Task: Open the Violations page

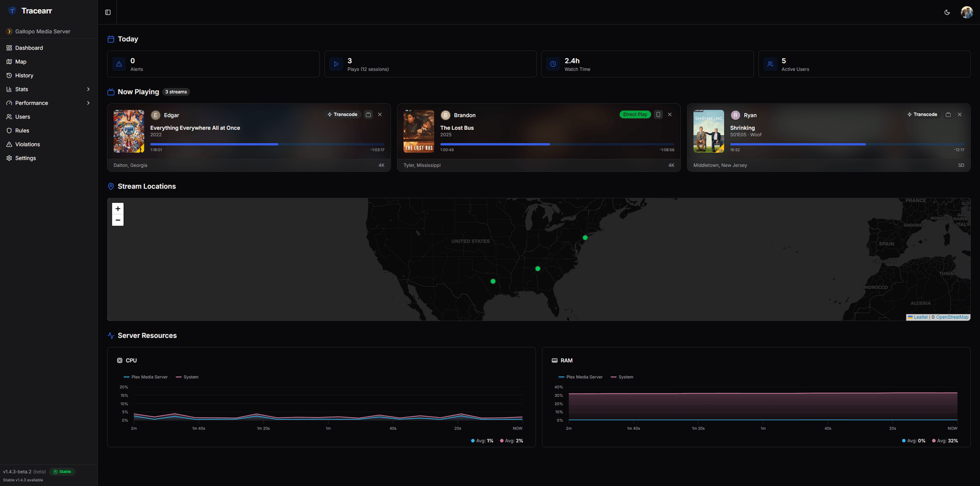Action: pos(27,144)
